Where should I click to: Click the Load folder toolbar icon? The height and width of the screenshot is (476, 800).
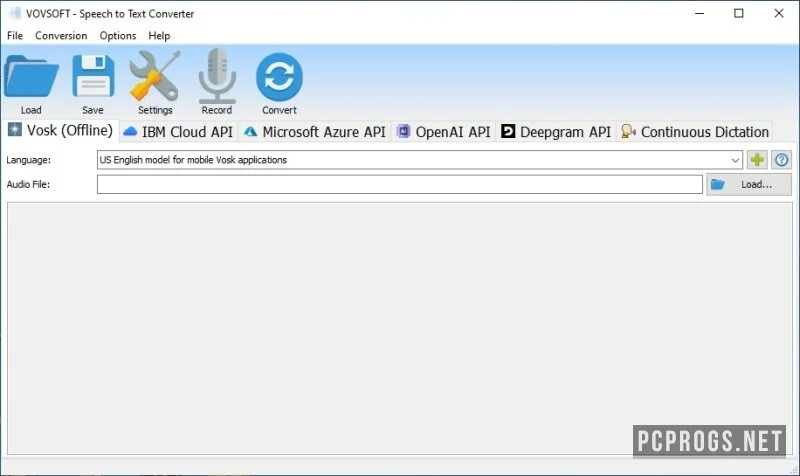click(31, 77)
